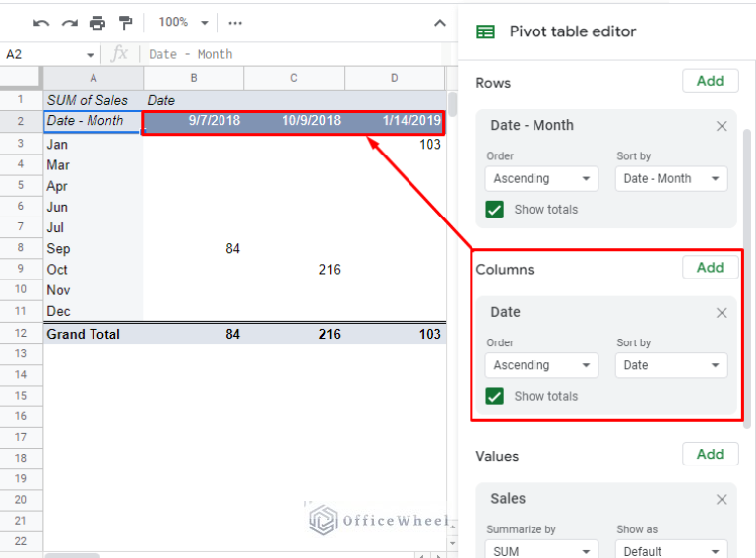Select the Paint format tool
Viewport: 756px width, 558px height.
(125, 22)
